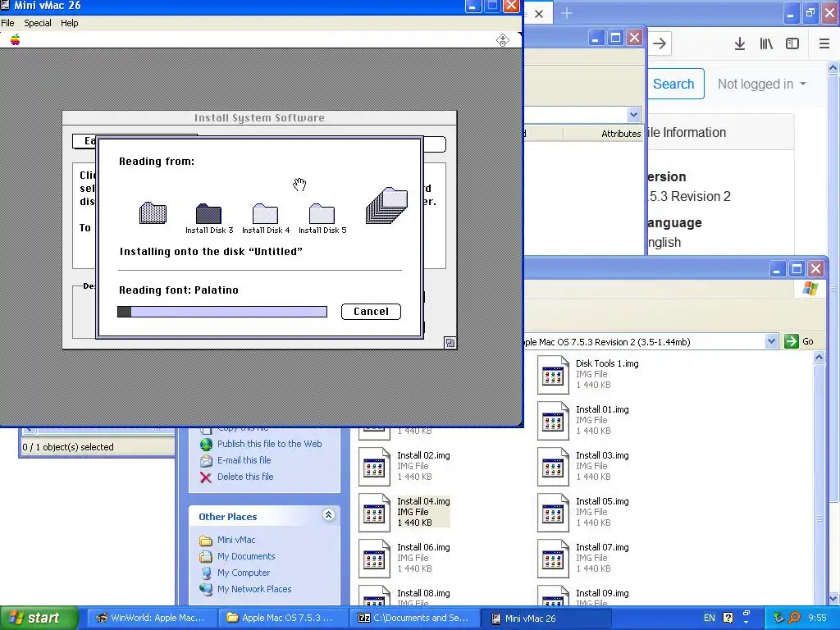Viewport: 840px width, 630px height.
Task: Select Install 06.img file icon
Action: [374, 559]
